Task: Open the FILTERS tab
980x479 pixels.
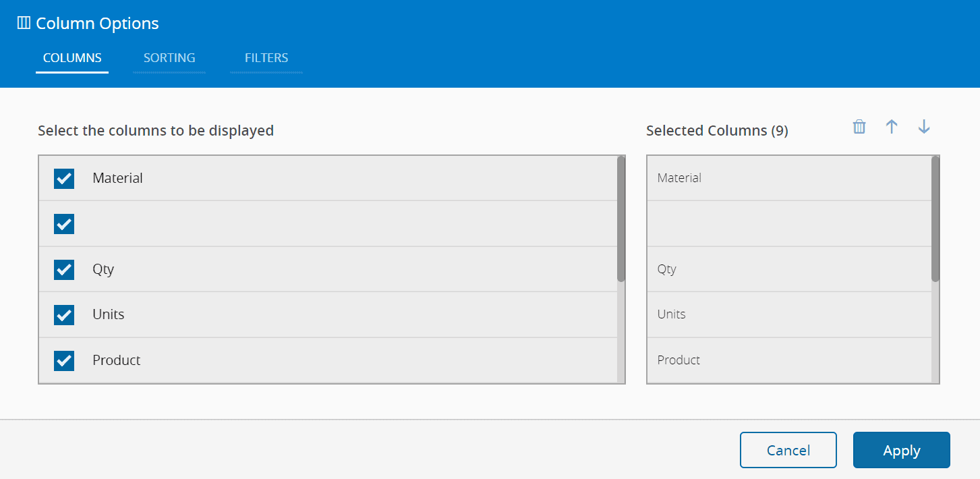Action: [266, 58]
